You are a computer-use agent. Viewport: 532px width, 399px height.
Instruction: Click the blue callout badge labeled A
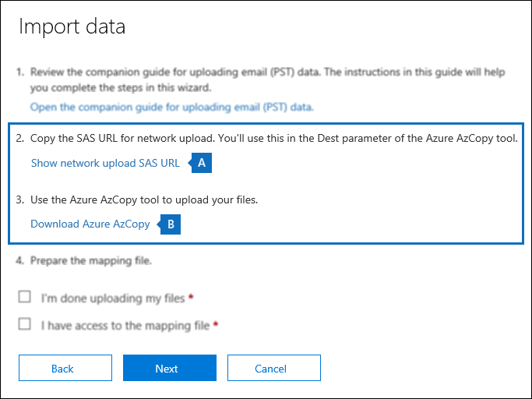203,163
